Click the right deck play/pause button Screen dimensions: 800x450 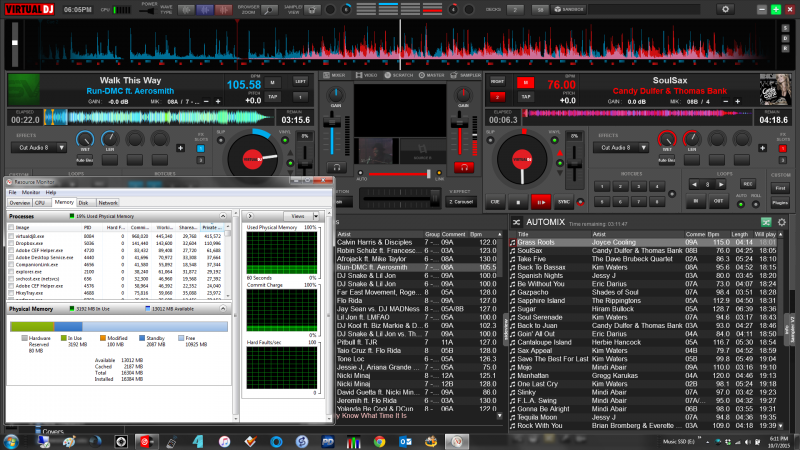click(x=541, y=202)
